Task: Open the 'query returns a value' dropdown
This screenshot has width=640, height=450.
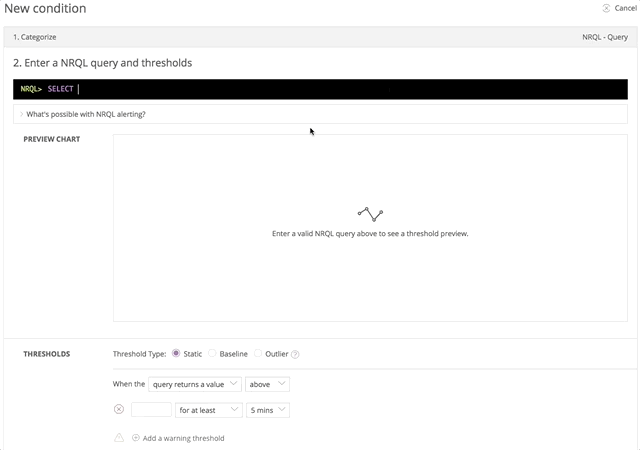Action: [x=195, y=384]
